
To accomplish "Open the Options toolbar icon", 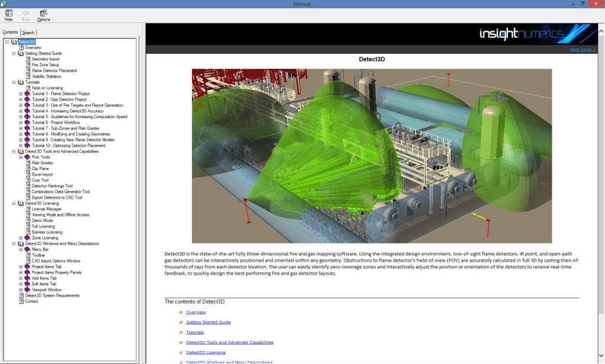I will click(x=43, y=13).
